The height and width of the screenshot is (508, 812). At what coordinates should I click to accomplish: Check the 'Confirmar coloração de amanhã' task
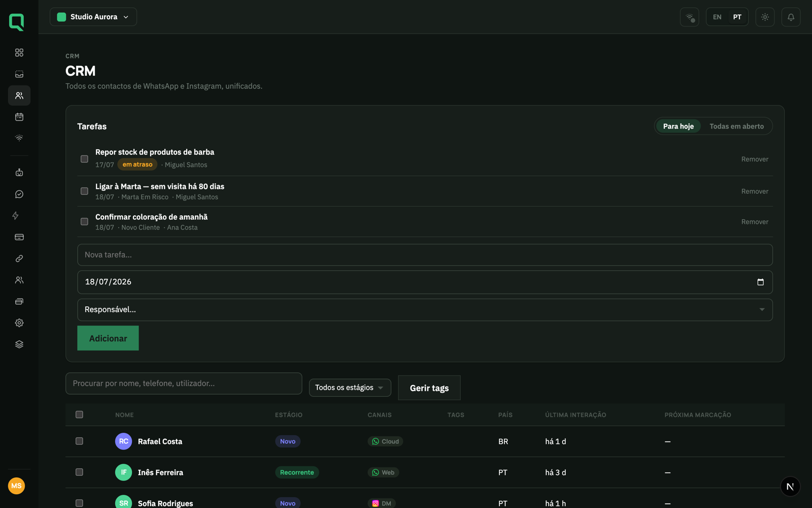pyautogui.click(x=84, y=221)
